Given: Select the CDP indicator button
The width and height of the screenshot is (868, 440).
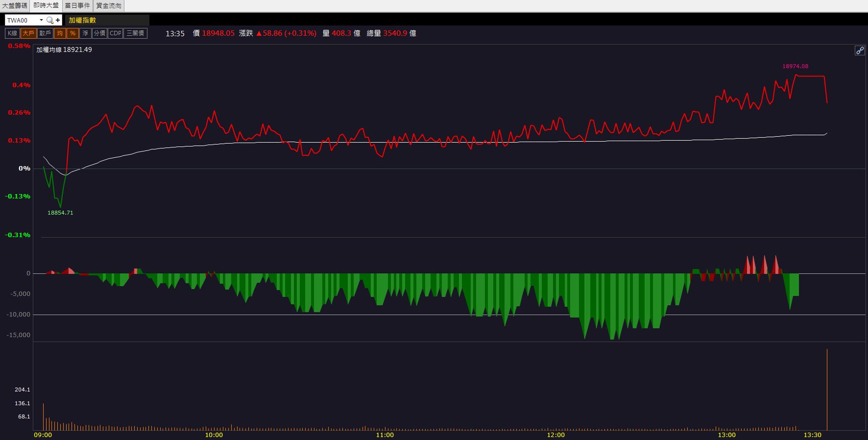Looking at the screenshot, I should coord(116,33).
